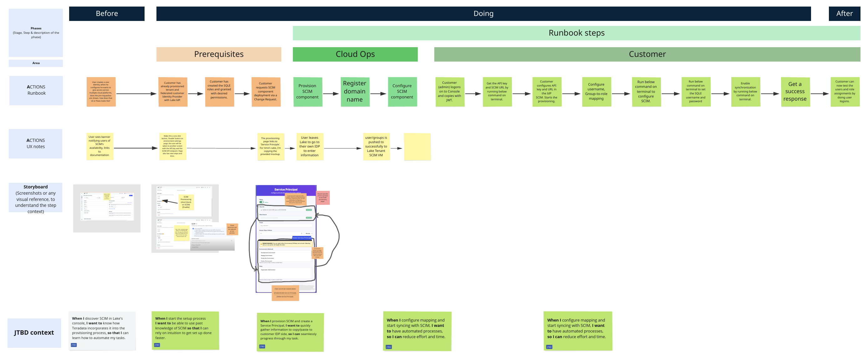Select the 'Customer configures API key and URL' sticky
This screenshot has width=868, height=360.
point(547,92)
